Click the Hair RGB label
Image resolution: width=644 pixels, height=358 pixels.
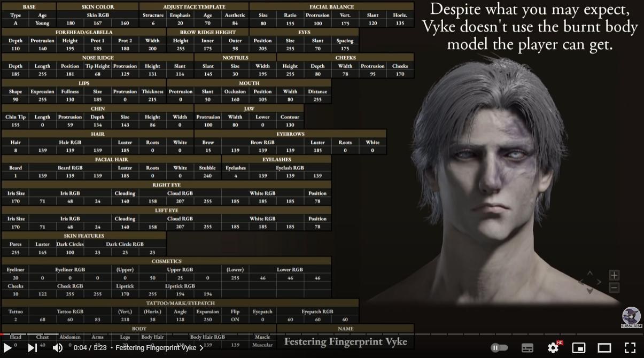70,143
